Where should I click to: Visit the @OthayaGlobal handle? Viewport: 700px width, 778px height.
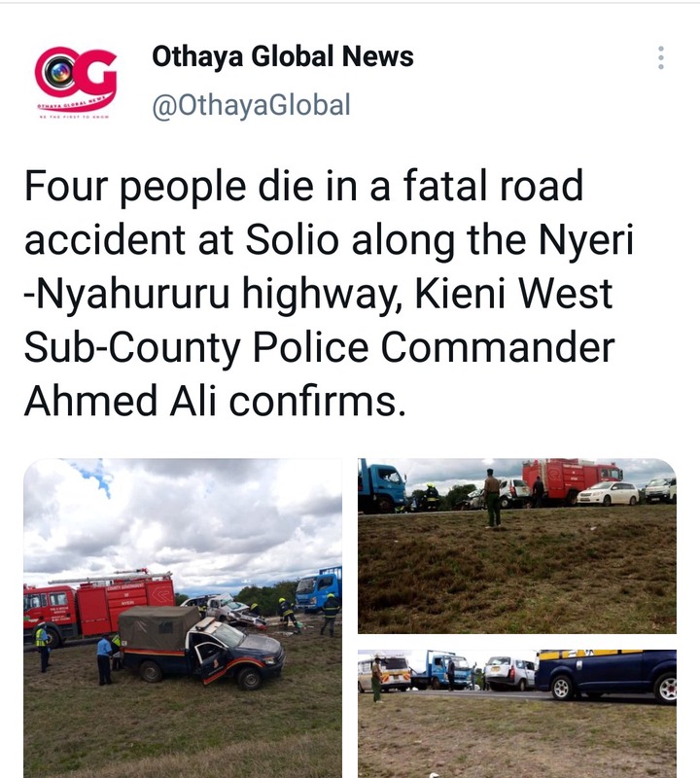coord(251,105)
